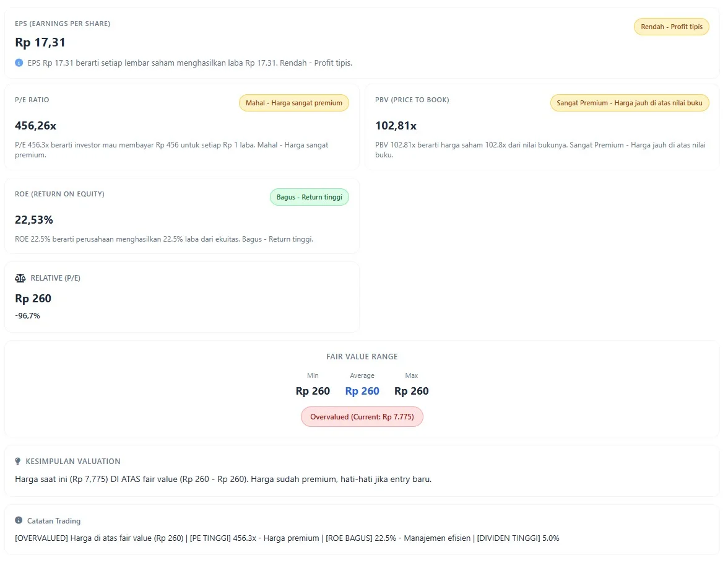This screenshot has height=565, width=728.
Task: Click the lightbulb icon beside Kesimpulan Valuation
Action: (x=18, y=462)
